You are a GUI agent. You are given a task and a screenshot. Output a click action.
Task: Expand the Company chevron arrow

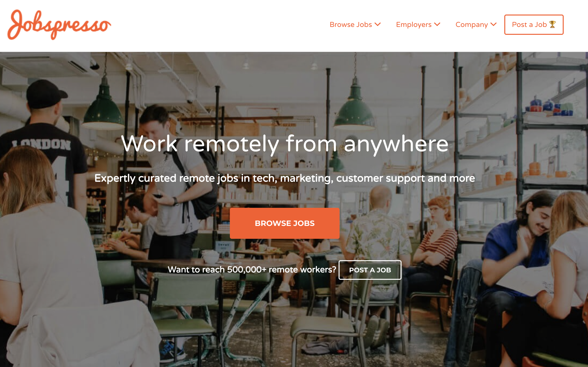pos(493,24)
